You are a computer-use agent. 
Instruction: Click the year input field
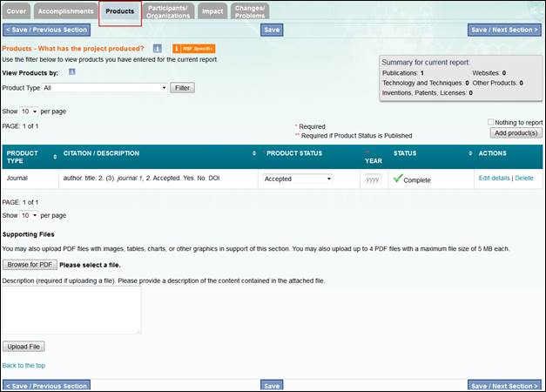pyautogui.click(x=373, y=179)
